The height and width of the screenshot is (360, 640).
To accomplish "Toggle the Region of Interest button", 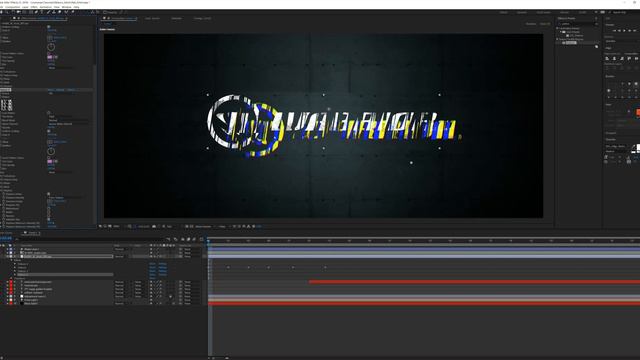I will click(187, 226).
